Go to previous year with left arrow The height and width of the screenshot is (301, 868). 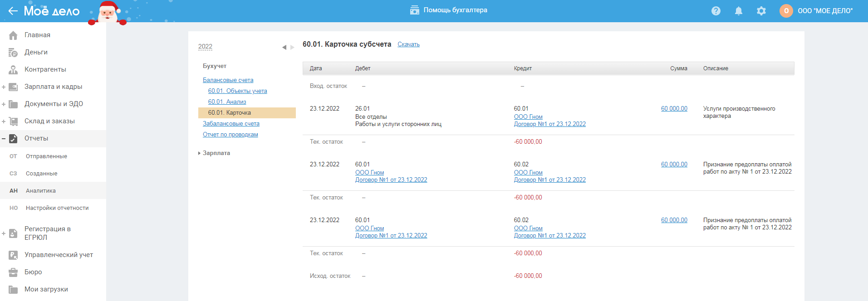[x=284, y=47]
